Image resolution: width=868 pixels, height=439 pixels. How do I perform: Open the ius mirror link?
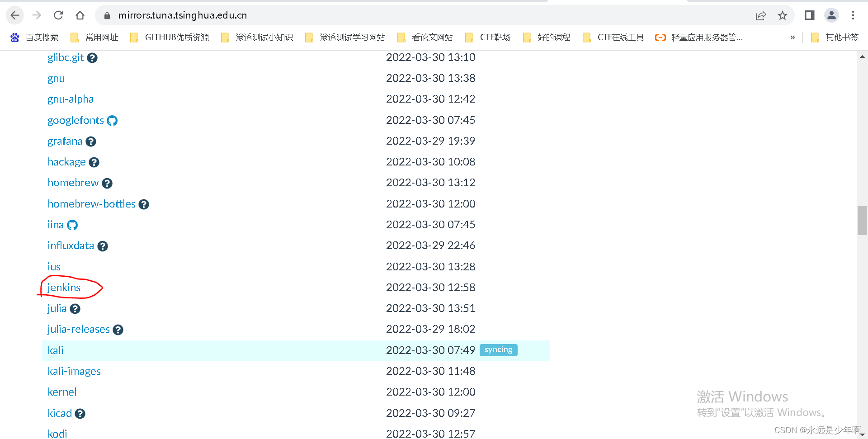[x=54, y=267]
